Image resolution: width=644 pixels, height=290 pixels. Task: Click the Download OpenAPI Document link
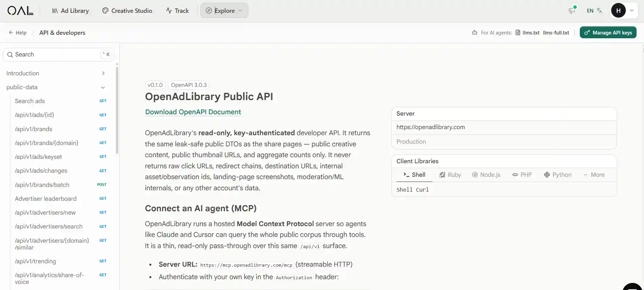(x=193, y=112)
